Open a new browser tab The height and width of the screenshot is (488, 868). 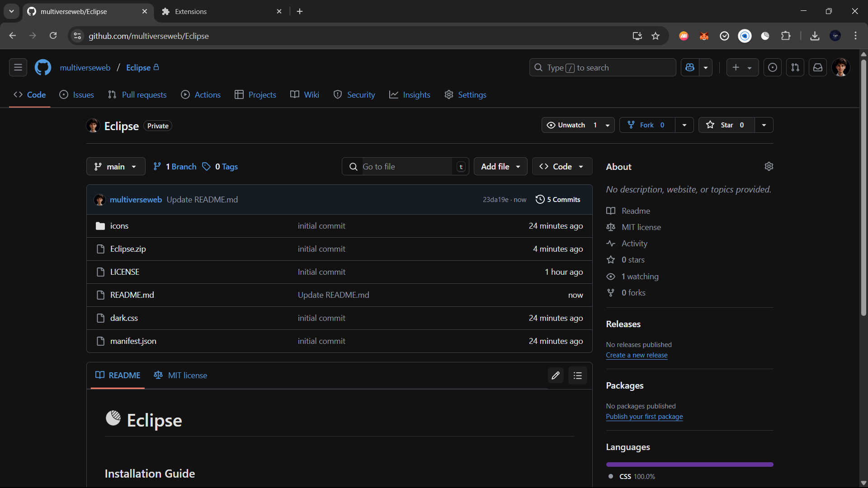pyautogui.click(x=300, y=11)
